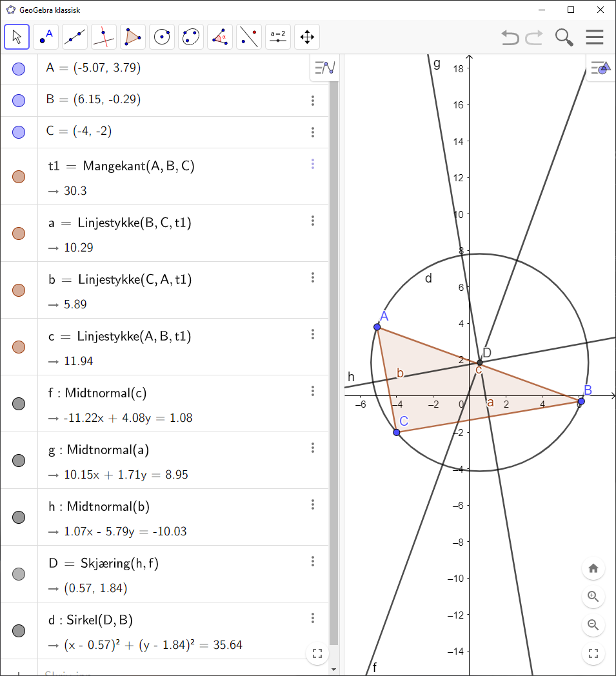Select the Slider tool
The image size is (616, 676).
(x=277, y=37)
